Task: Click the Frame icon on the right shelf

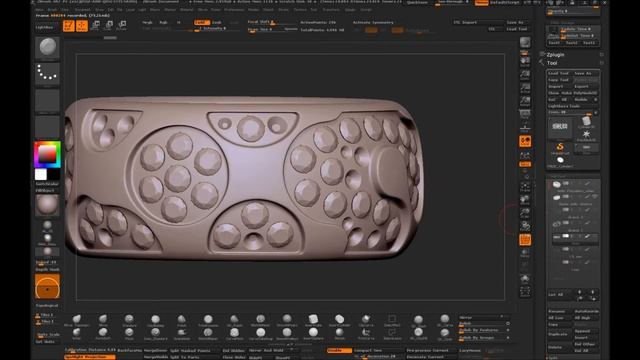Action: pos(525,187)
